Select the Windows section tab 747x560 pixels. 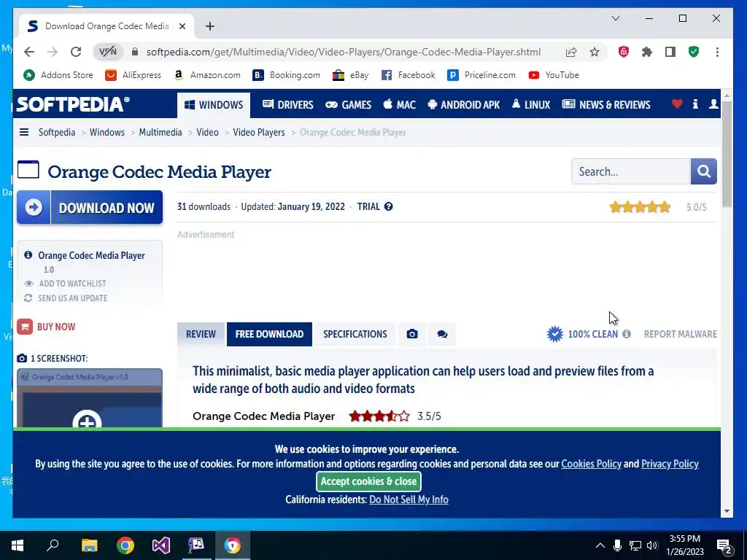coord(214,105)
